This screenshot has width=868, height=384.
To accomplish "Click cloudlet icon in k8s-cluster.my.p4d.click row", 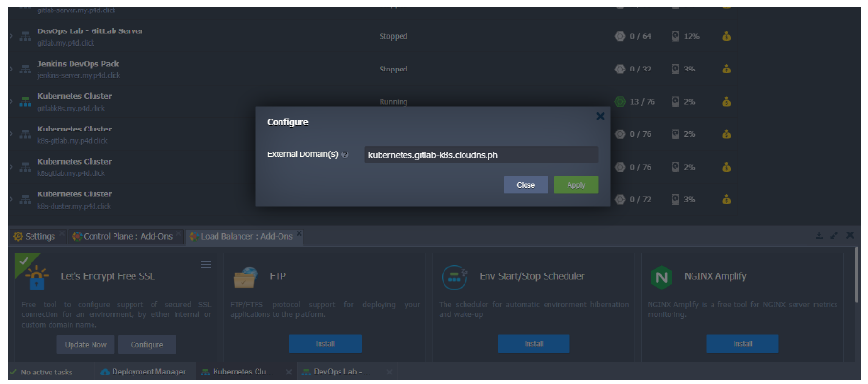I will 620,199.
